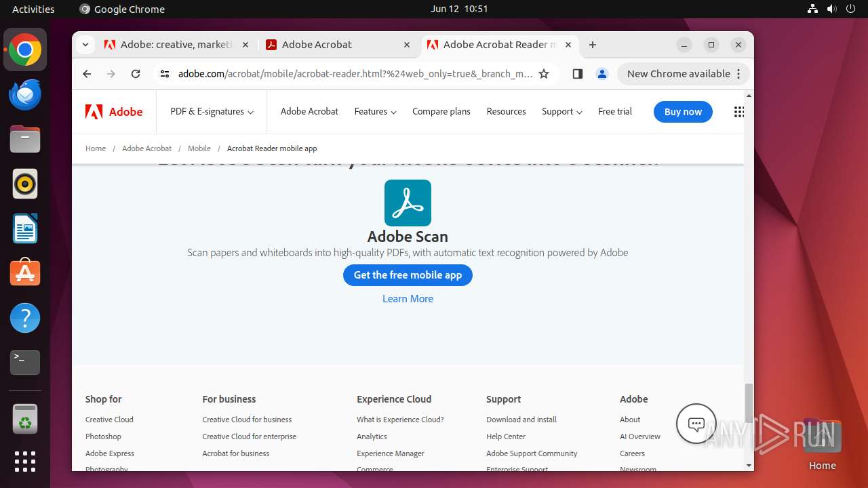Close the Adobe creative marketing tab

tap(245, 45)
